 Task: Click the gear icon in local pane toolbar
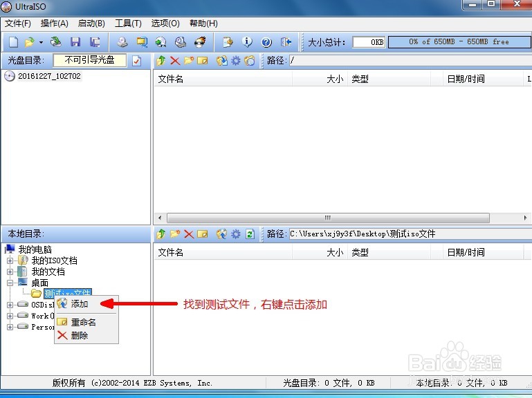[x=236, y=234]
